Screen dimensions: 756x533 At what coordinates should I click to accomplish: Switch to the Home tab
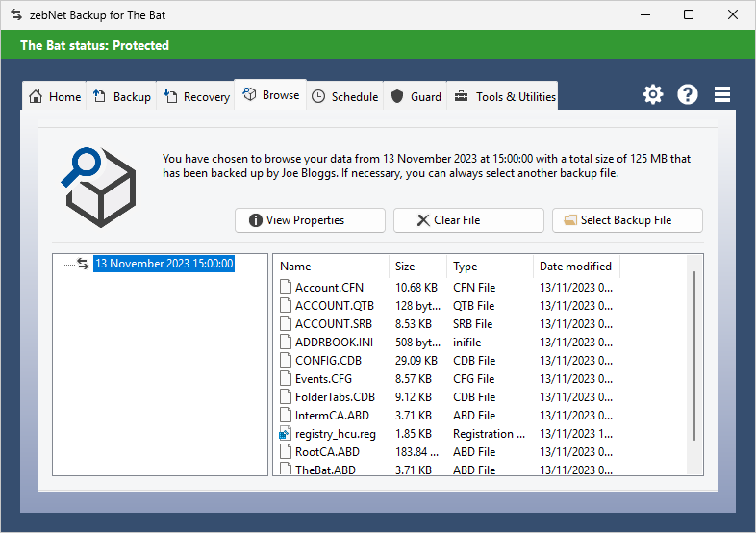tap(55, 96)
